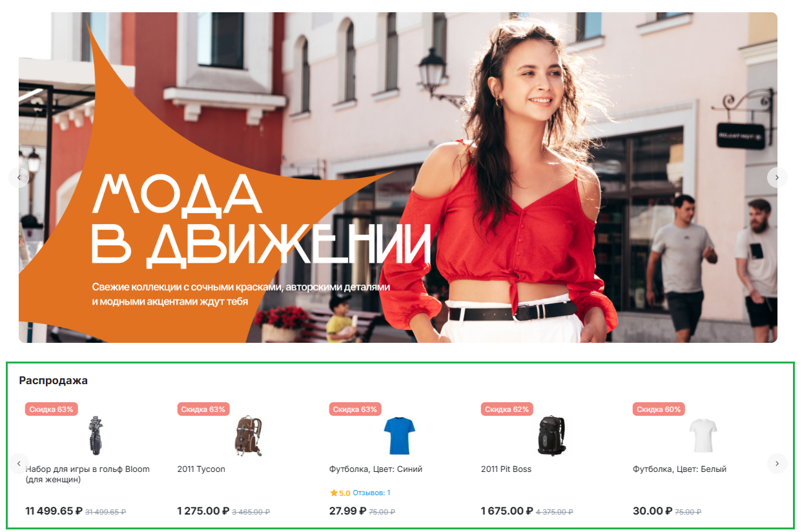This screenshot has height=532, width=802.
Task: Show next products in Распродажа carousel
Action: pos(777,464)
